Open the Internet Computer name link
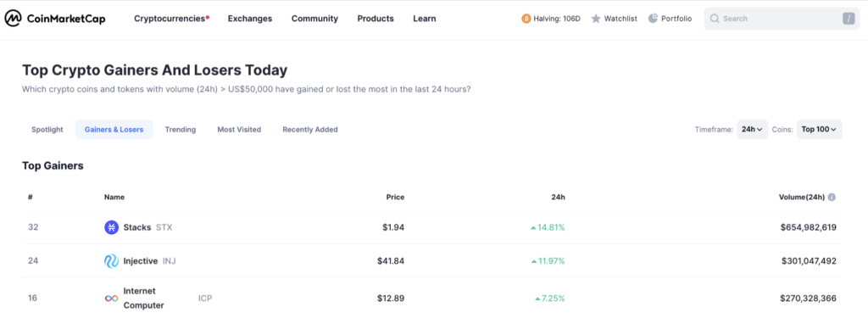 coord(144,298)
